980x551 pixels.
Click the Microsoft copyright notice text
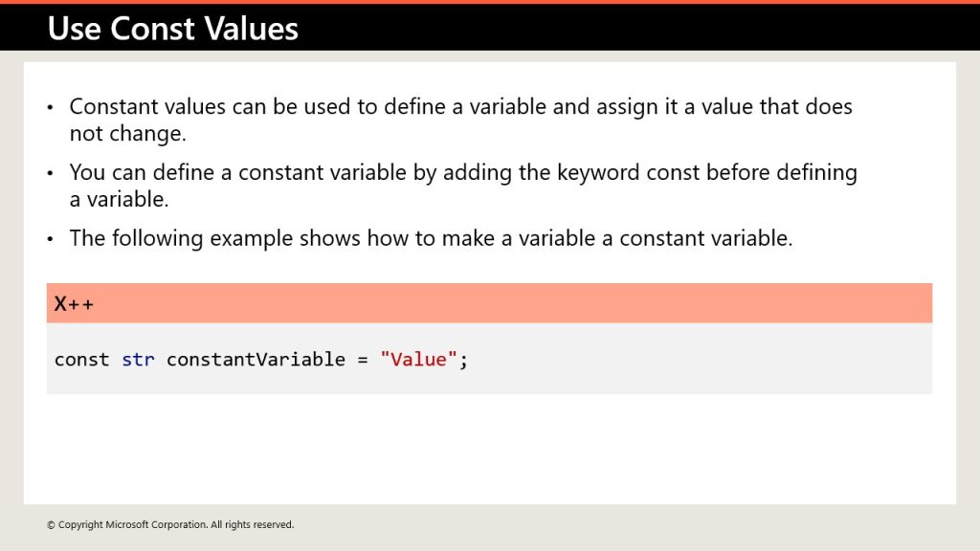[x=170, y=525]
